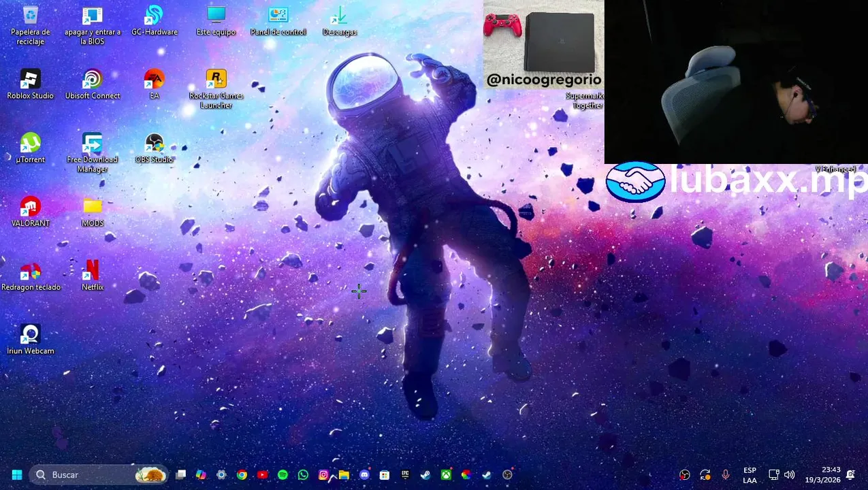Open the Papelera de reciclaje desktop icon

click(31, 26)
